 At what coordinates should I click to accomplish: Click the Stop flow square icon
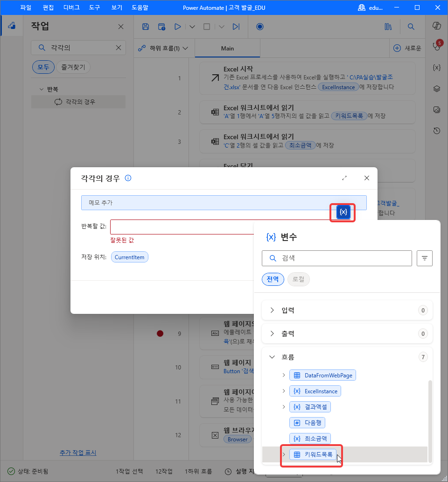pos(207,27)
